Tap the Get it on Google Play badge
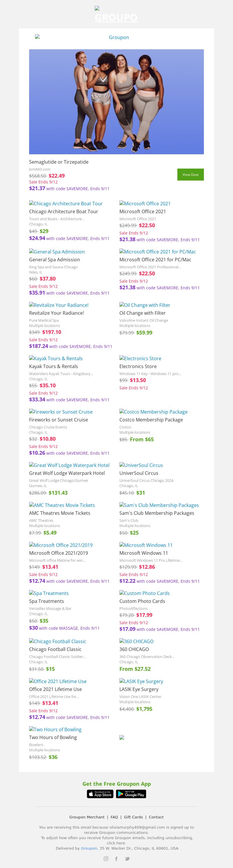Viewport: 233px width, 868px height. 131,794
